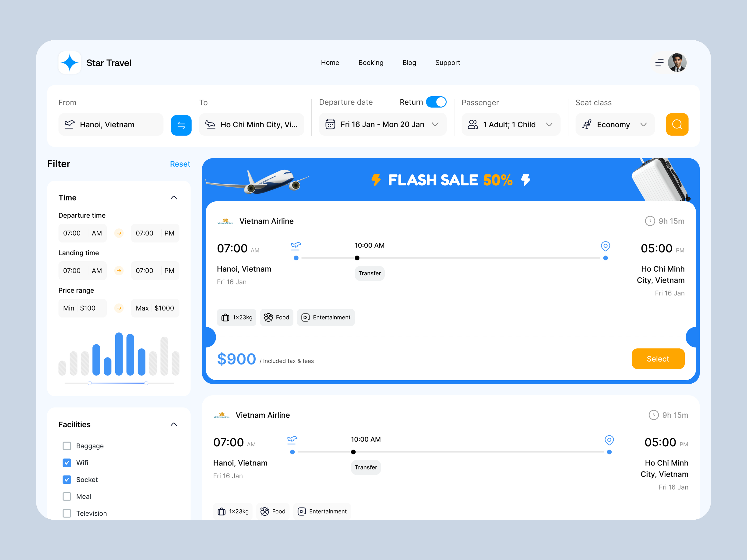Screen dimensions: 747x560
Task: Click the orange search button
Action: pos(677,125)
